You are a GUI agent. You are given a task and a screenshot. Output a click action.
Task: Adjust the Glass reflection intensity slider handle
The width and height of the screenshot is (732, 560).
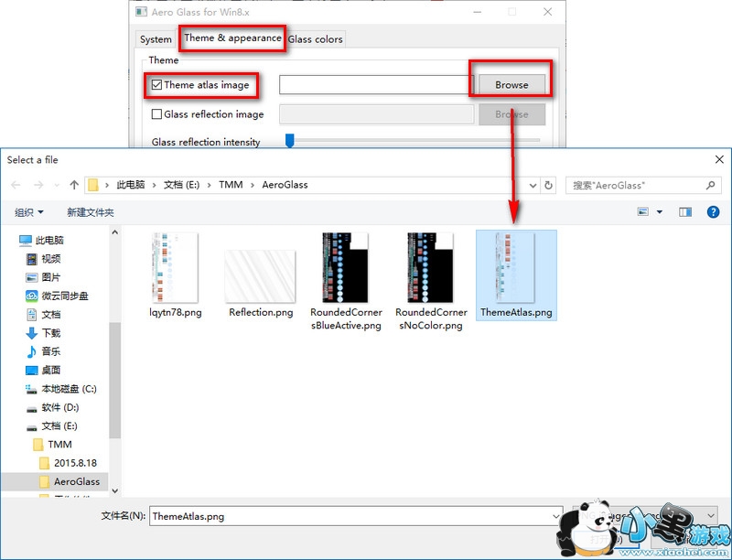[x=290, y=141]
